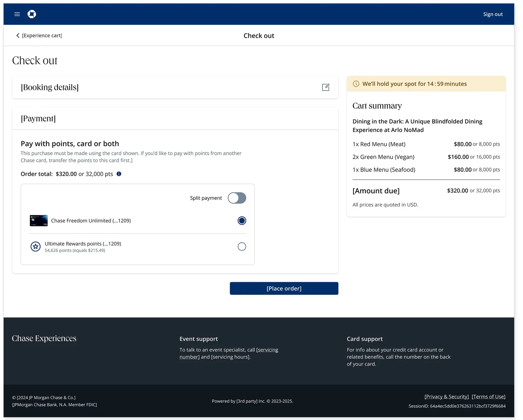The image size is (523, 420).
Task: Click the Amount due $320.00 total
Action: point(457,191)
